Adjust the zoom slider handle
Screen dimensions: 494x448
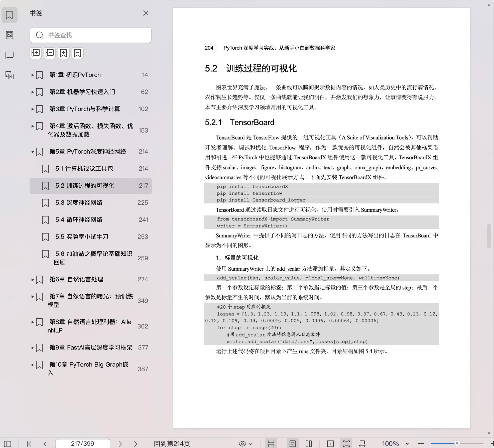pos(457,443)
